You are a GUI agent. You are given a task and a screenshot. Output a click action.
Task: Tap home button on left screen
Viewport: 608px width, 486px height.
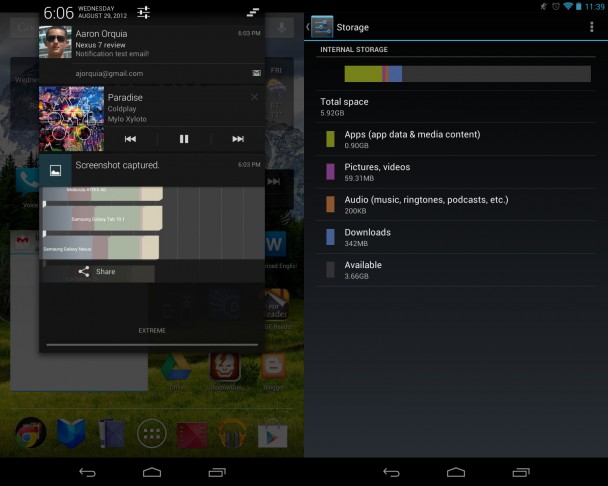point(152,472)
